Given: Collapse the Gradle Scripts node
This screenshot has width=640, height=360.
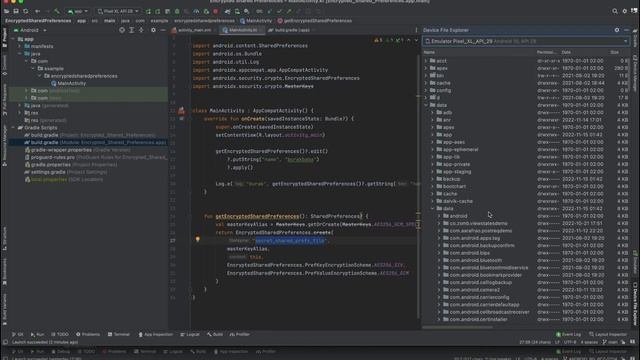Looking at the screenshot, I should [13, 128].
